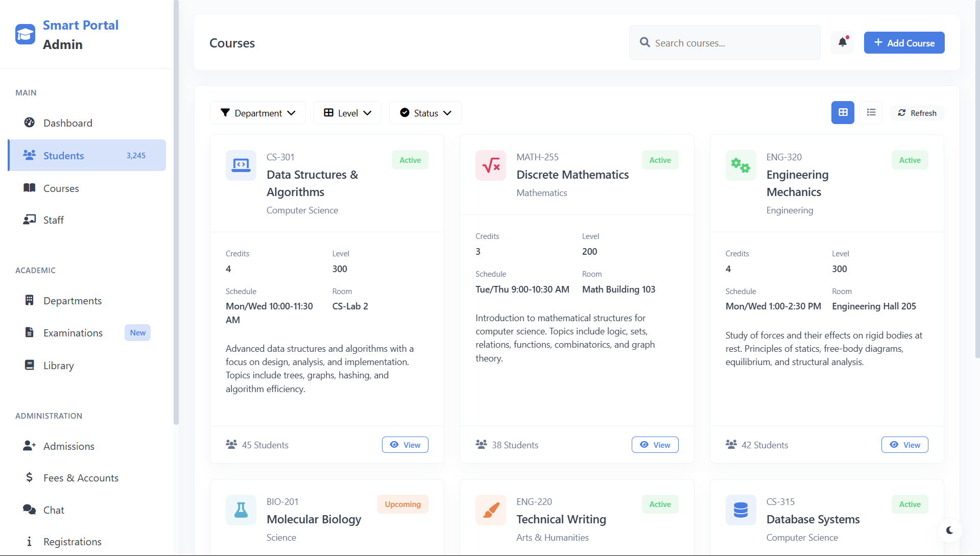This screenshot has height=556, width=980.
Task: Click the CS-301 course code icon
Action: click(x=241, y=165)
